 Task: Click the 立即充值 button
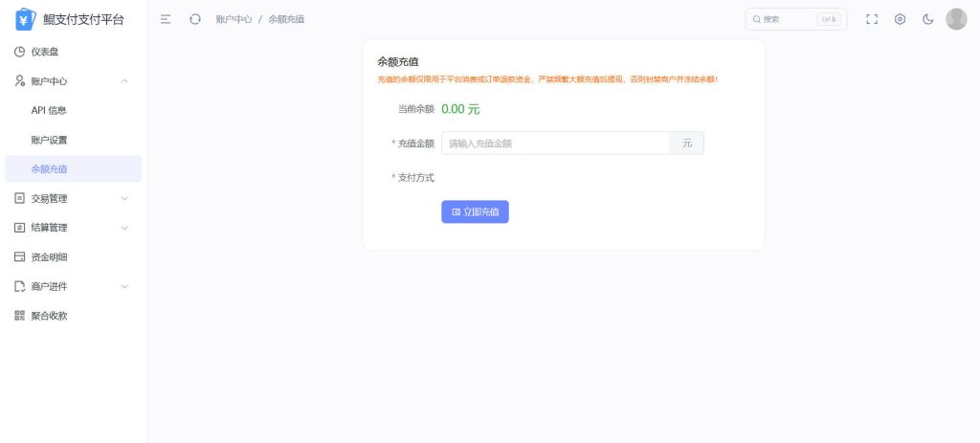[x=475, y=211]
